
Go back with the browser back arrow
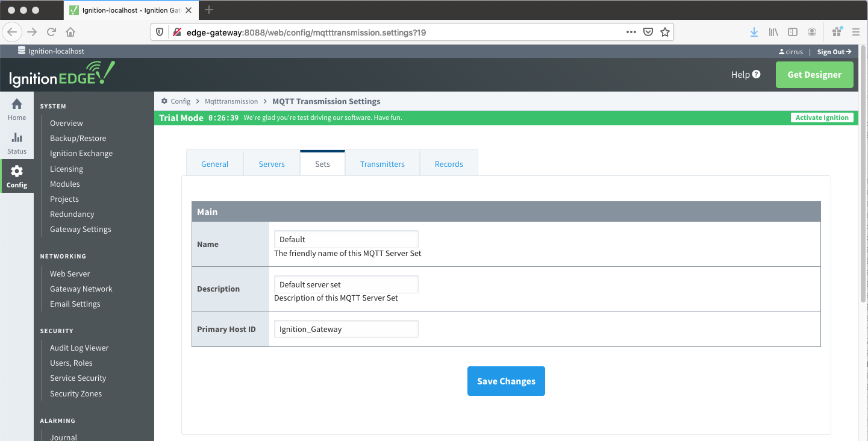(x=13, y=32)
